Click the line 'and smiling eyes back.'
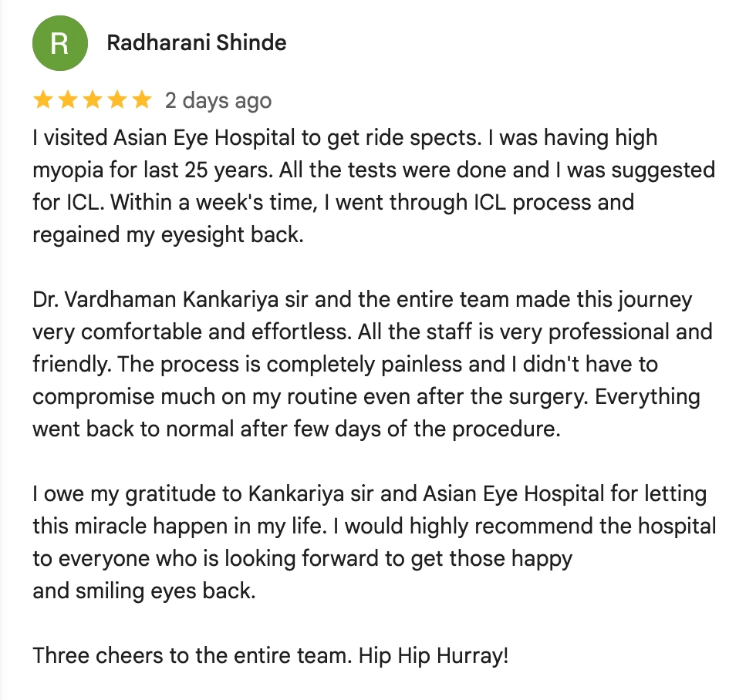Viewport: 756px width, 700px height. click(x=144, y=591)
